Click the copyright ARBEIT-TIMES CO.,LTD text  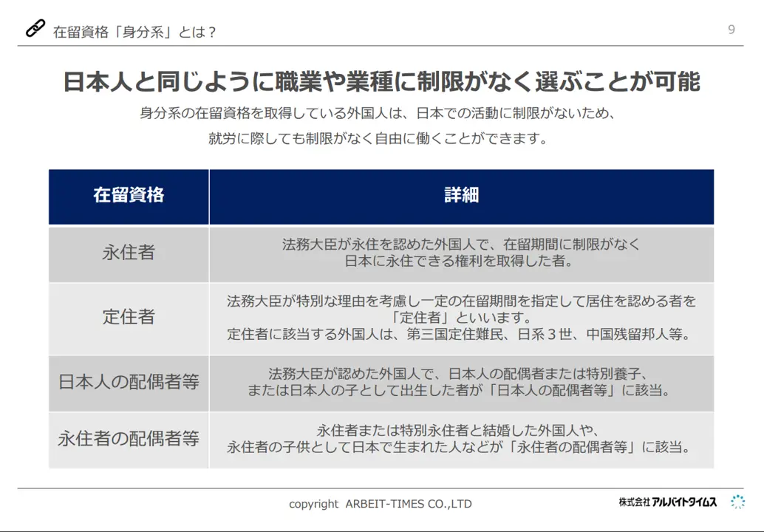click(x=380, y=504)
